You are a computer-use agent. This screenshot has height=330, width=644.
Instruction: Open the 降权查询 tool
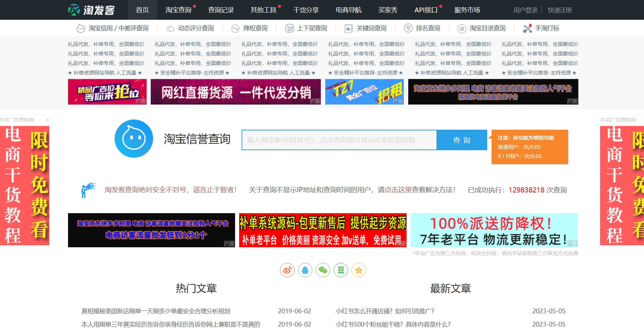click(x=255, y=29)
